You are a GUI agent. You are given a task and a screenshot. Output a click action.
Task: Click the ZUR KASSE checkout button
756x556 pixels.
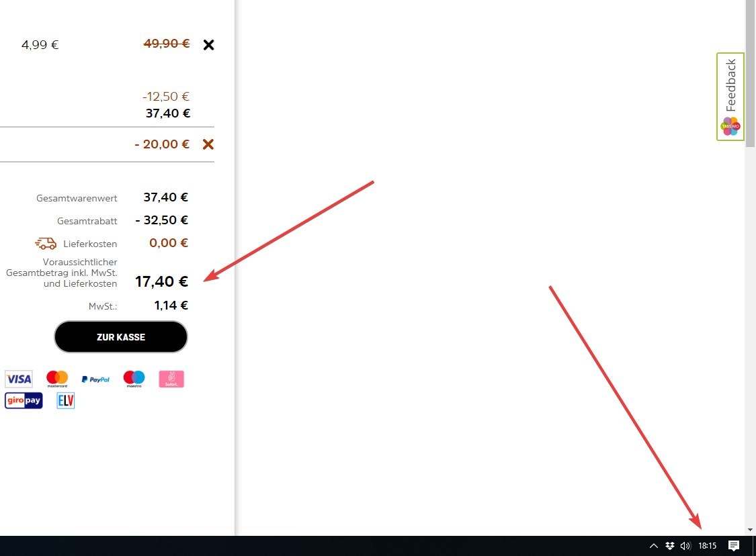click(x=120, y=337)
